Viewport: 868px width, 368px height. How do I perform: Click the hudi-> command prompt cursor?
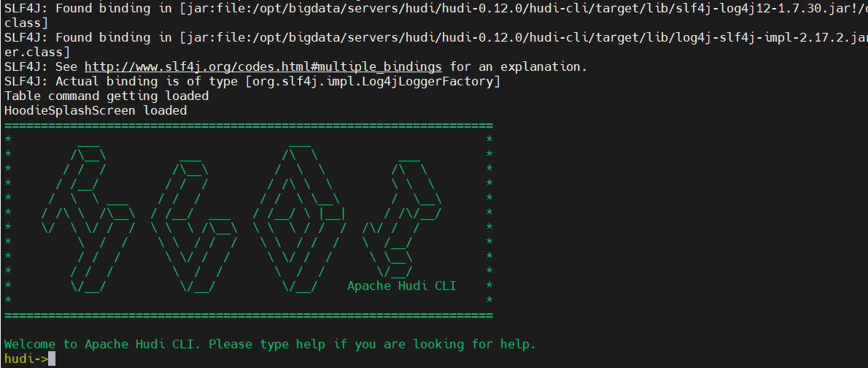[52, 359]
